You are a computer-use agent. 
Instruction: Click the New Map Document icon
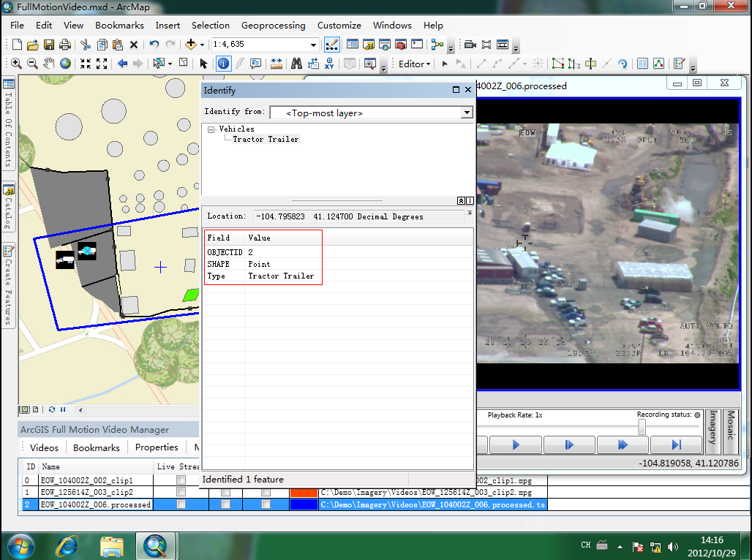click(17, 45)
